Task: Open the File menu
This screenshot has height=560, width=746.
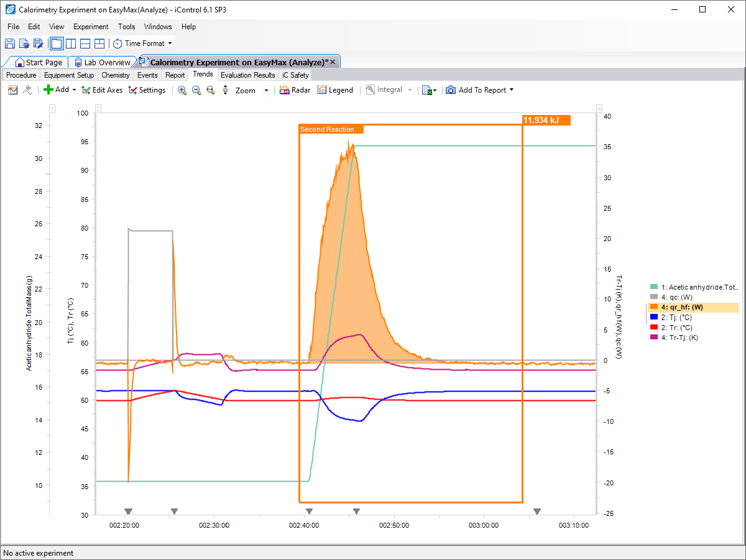Action: (14, 27)
